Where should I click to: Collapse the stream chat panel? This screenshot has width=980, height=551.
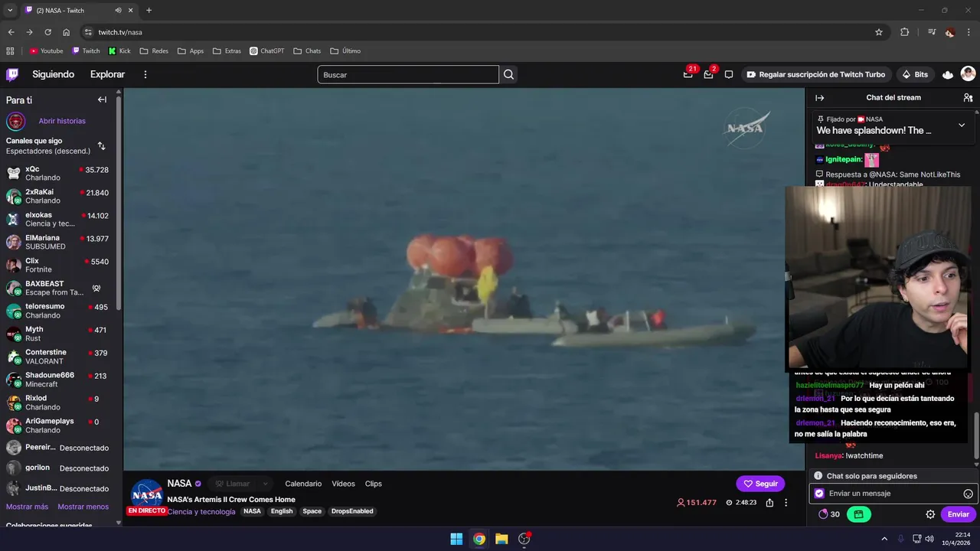coord(819,98)
